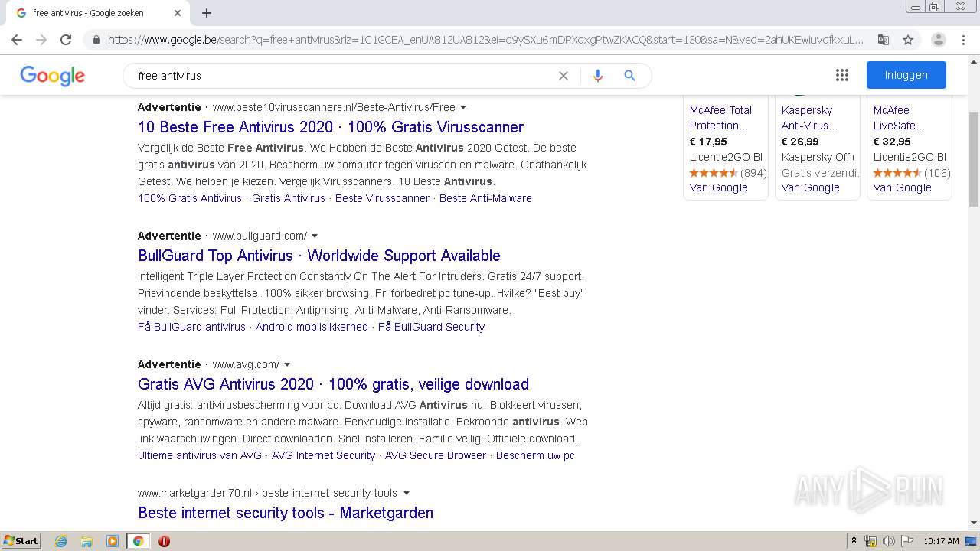Image resolution: width=980 pixels, height=551 pixels.
Task: Open Windows Explorer folder in taskbar
Action: coord(87,541)
